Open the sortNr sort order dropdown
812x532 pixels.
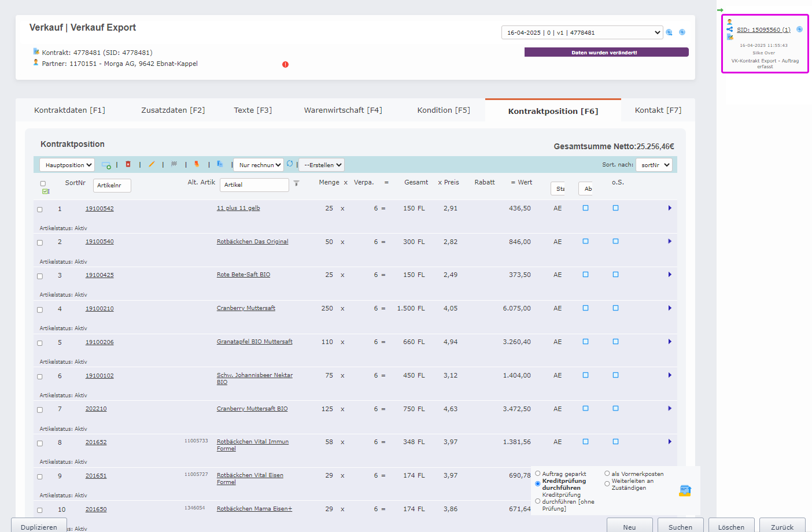pos(654,165)
